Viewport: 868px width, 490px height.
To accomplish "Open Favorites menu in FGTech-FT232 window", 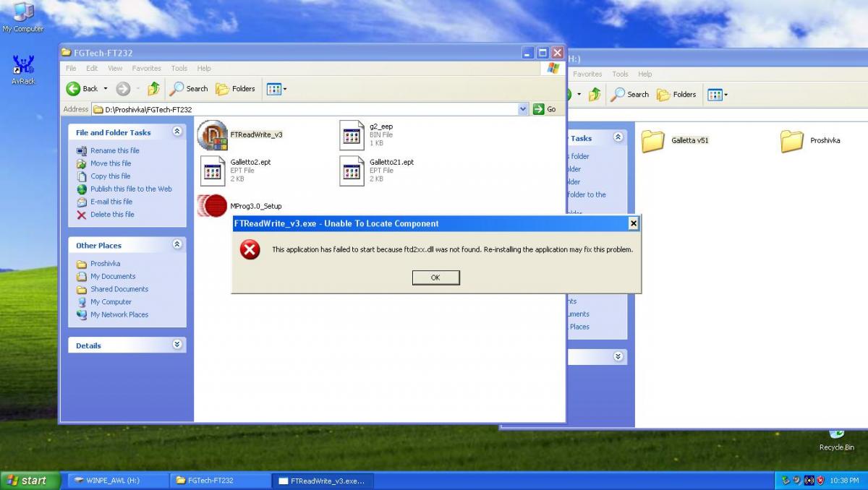I will coord(146,68).
